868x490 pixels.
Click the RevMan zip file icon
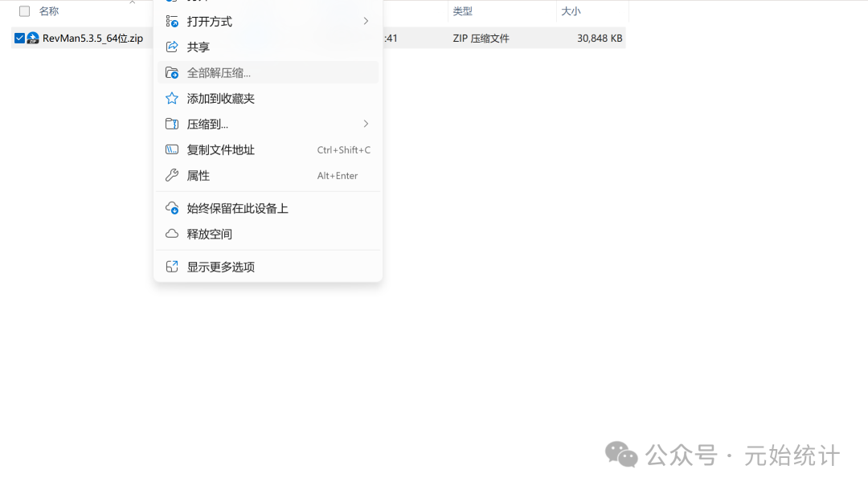pos(33,38)
